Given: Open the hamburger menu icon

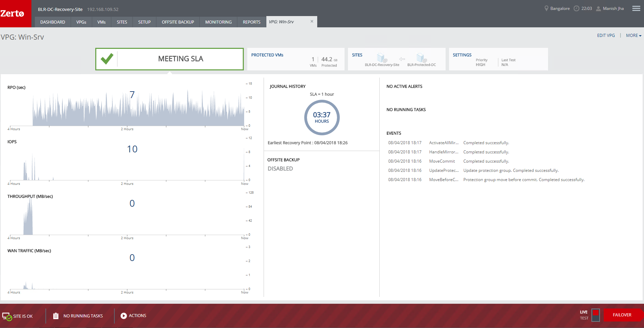Looking at the screenshot, I should point(636,9).
